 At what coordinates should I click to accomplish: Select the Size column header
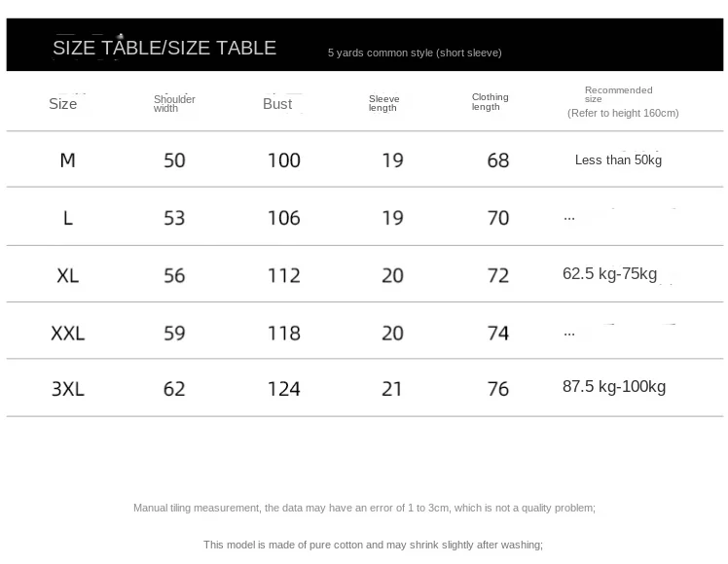tap(63, 104)
